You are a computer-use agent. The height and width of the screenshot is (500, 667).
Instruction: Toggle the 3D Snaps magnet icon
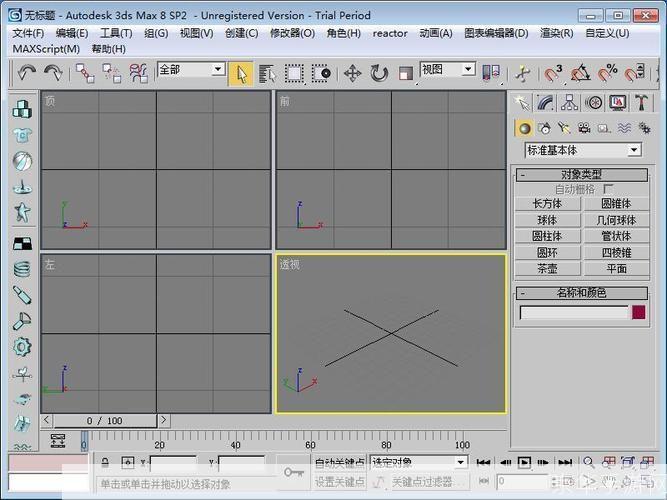pos(553,73)
